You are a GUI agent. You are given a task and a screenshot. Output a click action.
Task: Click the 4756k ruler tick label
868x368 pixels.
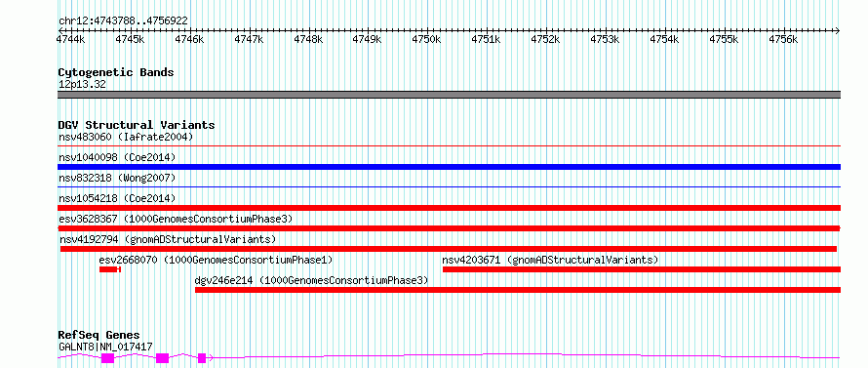coord(783,39)
